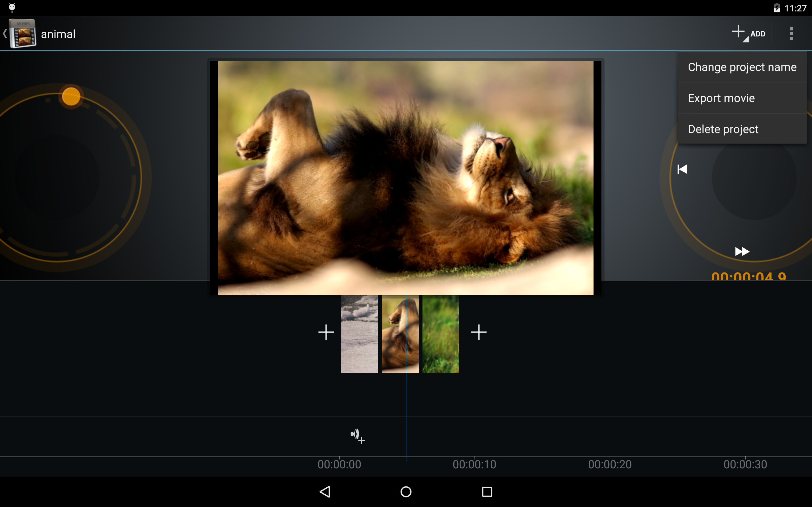Tap the lion video preview
812x507 pixels.
[405, 178]
